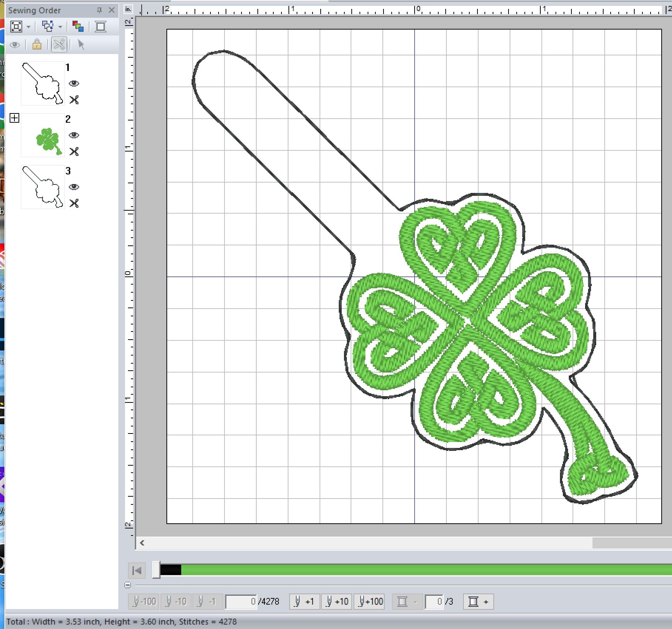This screenshot has width=672, height=629.
Task: Click the change sewing order icon
Action: (x=47, y=26)
